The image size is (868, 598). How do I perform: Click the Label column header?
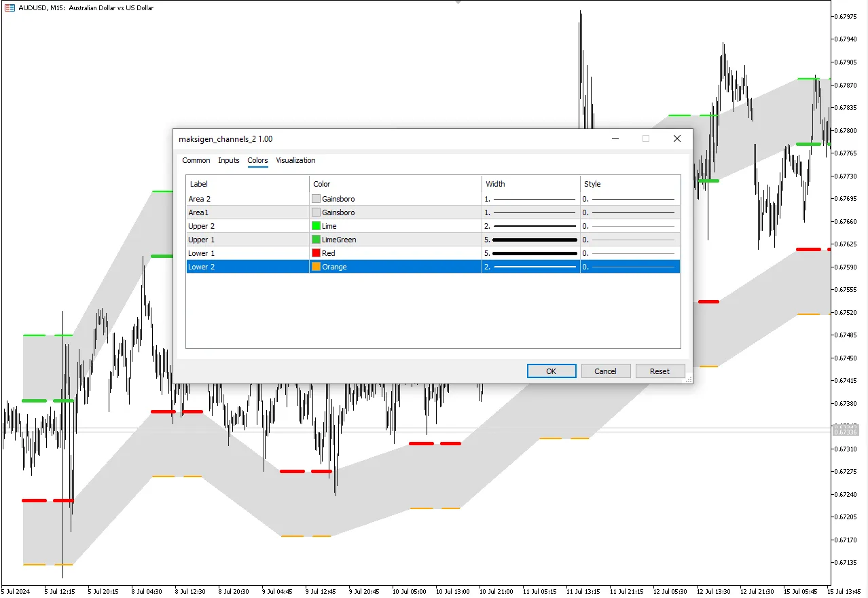pyautogui.click(x=248, y=184)
